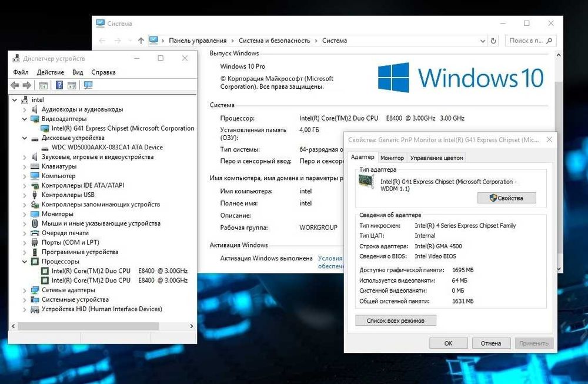Click forward arrow in Device Manager toolbar
The width and height of the screenshot is (588, 384).
tap(26, 85)
